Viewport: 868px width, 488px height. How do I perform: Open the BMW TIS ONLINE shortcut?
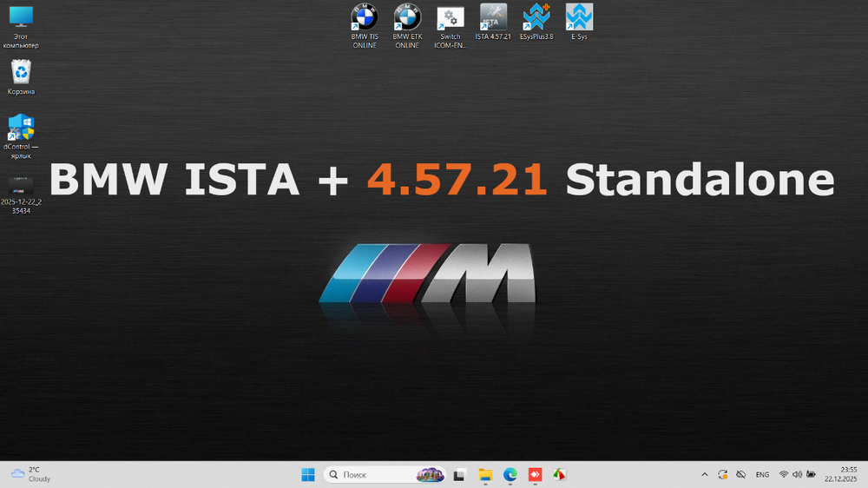click(365, 18)
